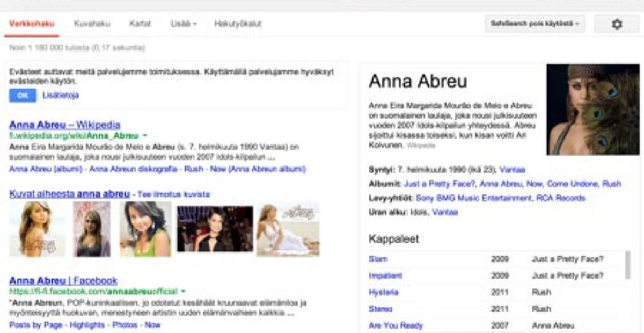Open the Sony BMG Music Entertainment link
Image resolution: width=644 pixels, height=333 pixels.
[x=473, y=198]
